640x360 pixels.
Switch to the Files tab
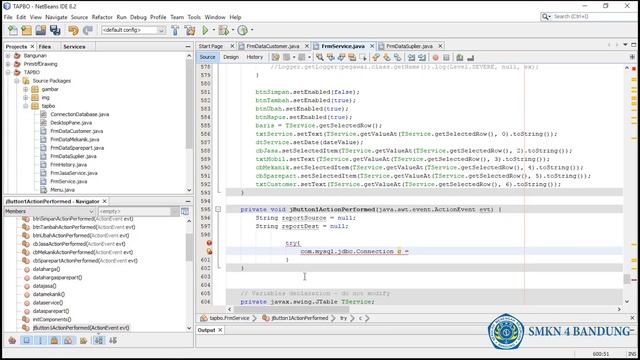(45, 47)
